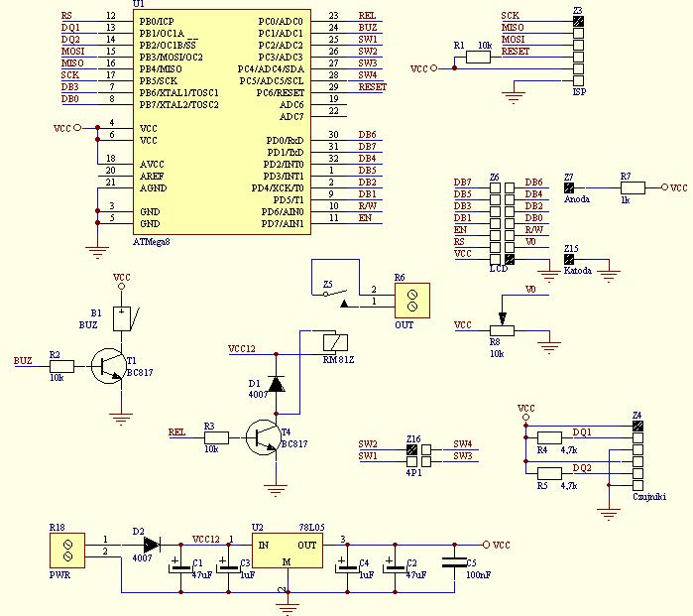Screen dimensions: 693x616
Task: Click the V0 label above potentiometer R8
Action: coord(530,290)
